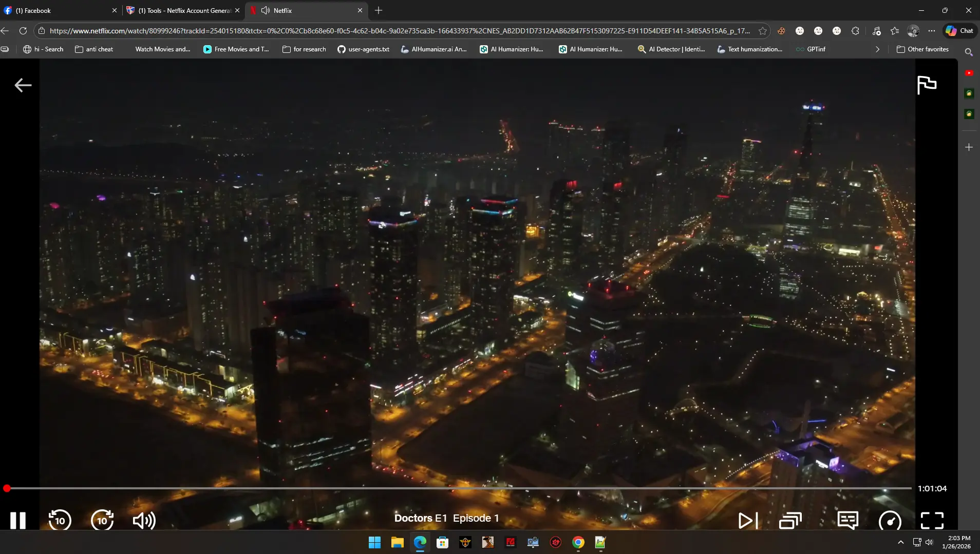Screen dimensions: 980x554
Task: Open Microsoft Store from taskbar
Action: pos(442,542)
